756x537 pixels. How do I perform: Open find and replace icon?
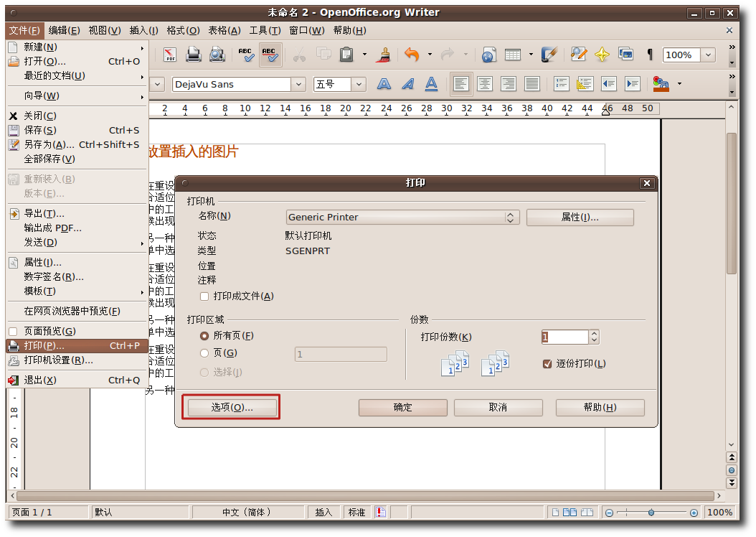(x=579, y=55)
